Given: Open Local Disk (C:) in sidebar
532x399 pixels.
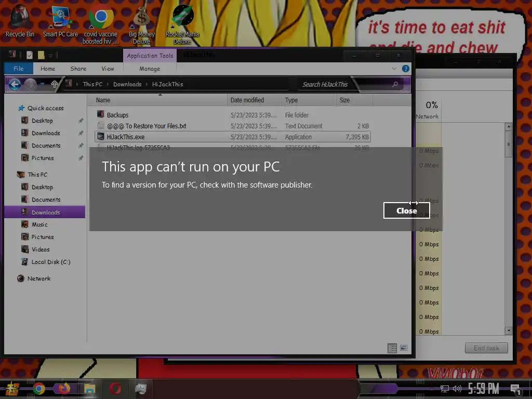Looking at the screenshot, I should click(x=50, y=262).
